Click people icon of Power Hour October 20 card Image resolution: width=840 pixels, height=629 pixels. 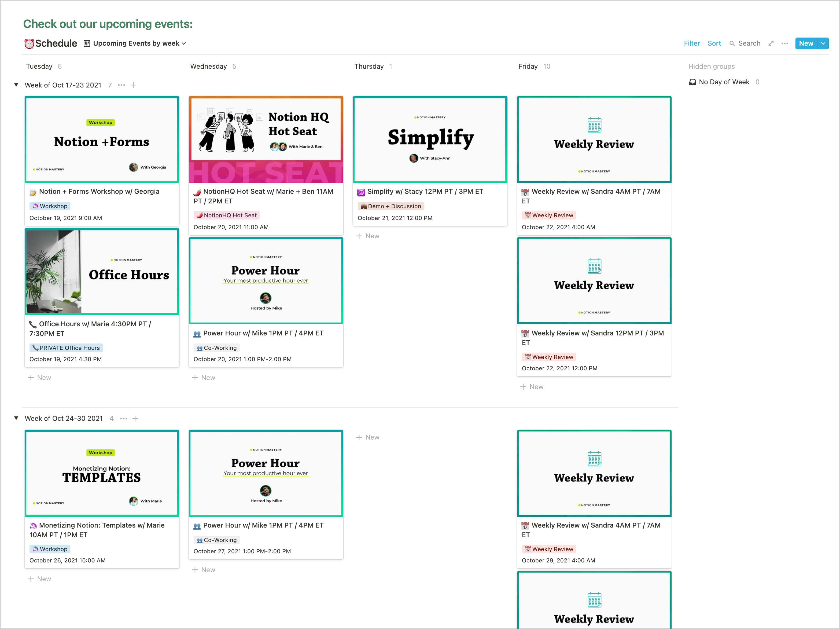(x=197, y=334)
